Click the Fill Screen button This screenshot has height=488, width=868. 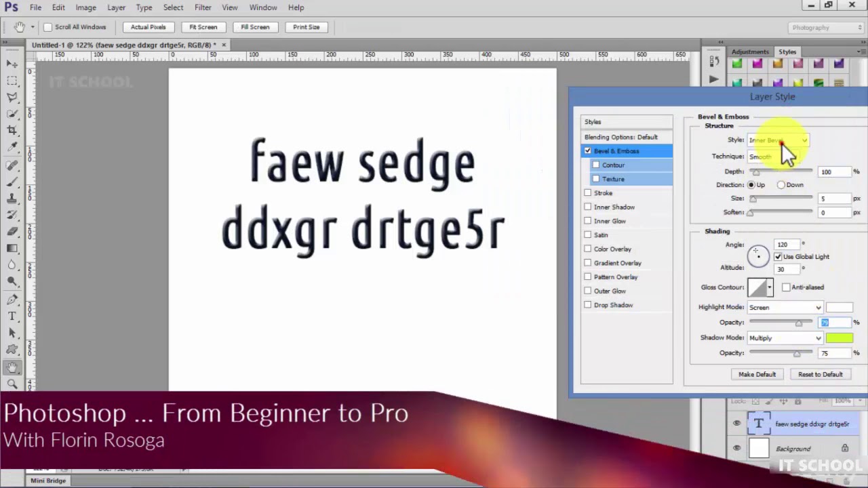pos(255,27)
